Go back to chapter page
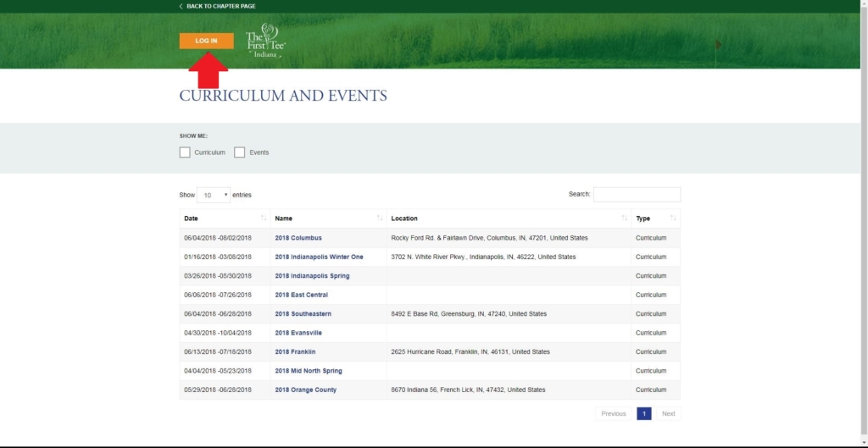The height and width of the screenshot is (448, 868). [x=220, y=6]
